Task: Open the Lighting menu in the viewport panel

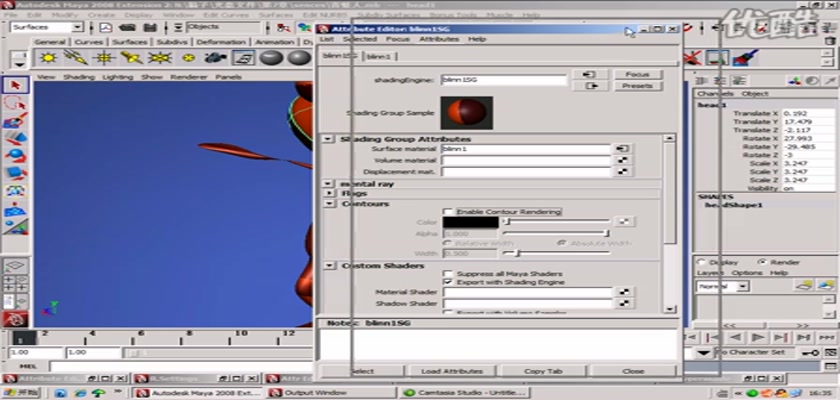Action: click(x=117, y=77)
